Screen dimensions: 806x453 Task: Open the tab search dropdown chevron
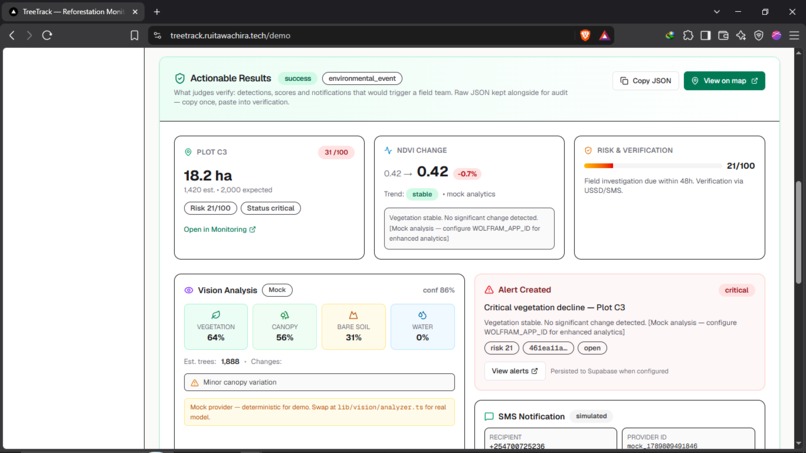tap(717, 11)
